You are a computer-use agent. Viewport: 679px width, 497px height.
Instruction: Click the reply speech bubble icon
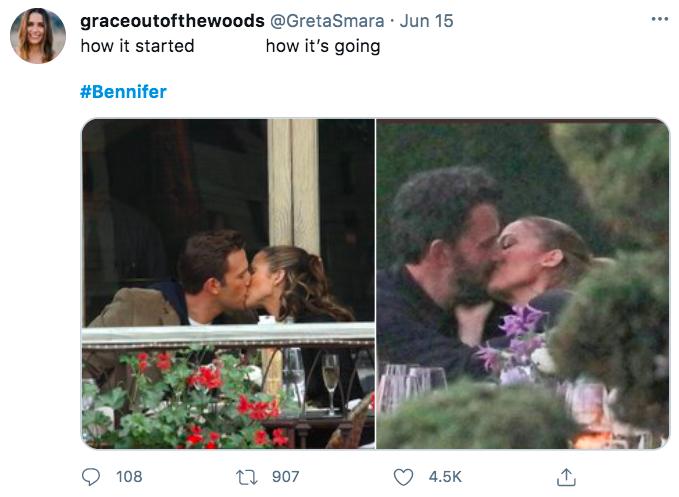[x=92, y=476]
